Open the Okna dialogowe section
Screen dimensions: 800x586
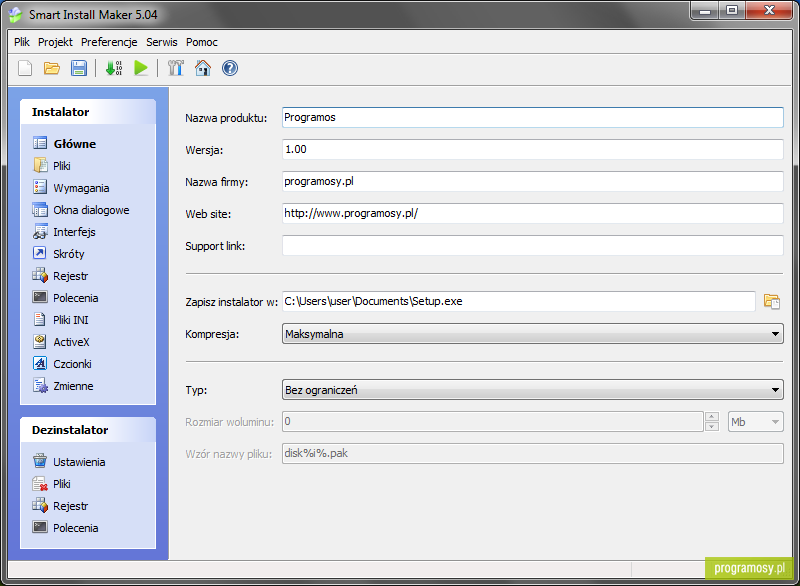click(81, 210)
